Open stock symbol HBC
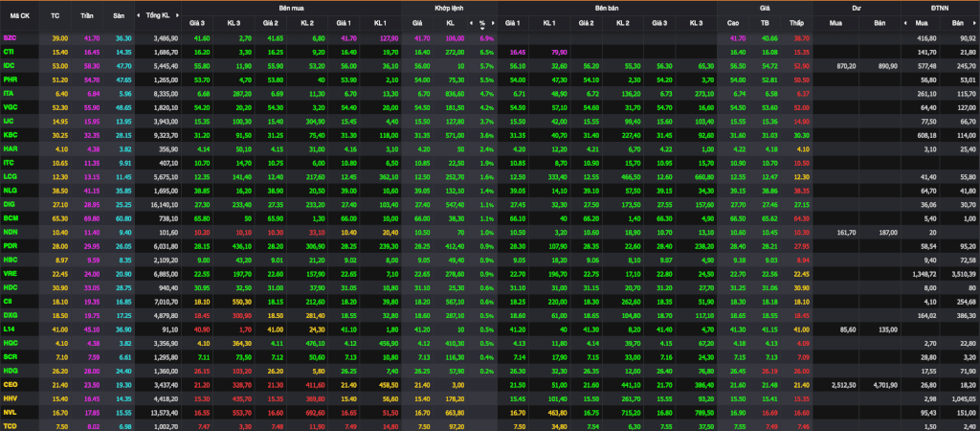Screen dimensions: 980x431 tap(10, 259)
